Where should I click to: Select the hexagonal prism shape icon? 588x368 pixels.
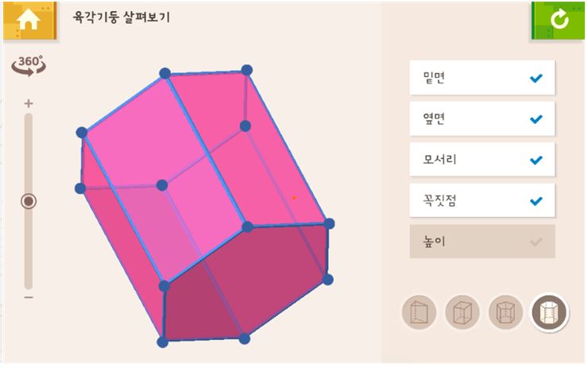[x=549, y=312]
